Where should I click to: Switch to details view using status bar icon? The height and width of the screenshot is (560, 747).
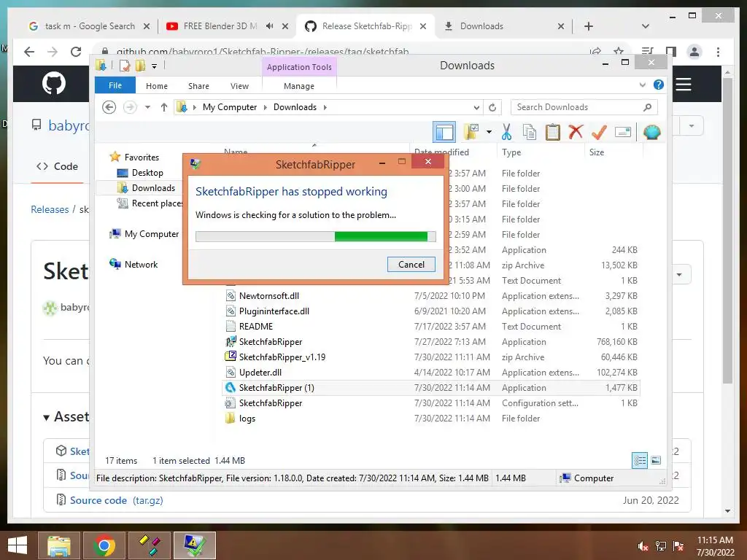[x=639, y=460]
